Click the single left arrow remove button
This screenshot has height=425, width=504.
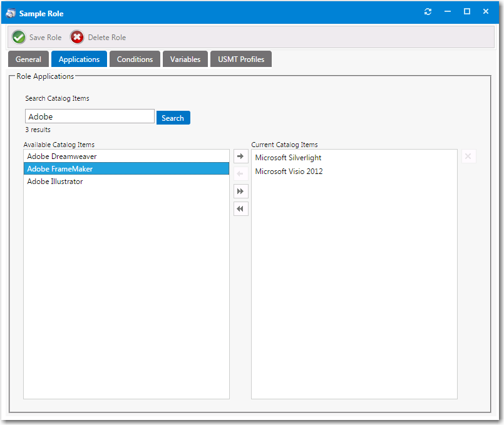(240, 173)
